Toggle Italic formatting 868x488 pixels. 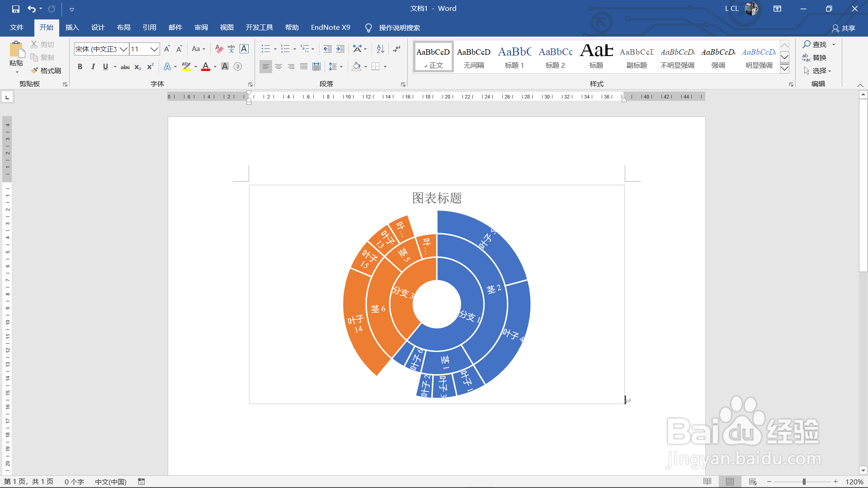tap(93, 66)
